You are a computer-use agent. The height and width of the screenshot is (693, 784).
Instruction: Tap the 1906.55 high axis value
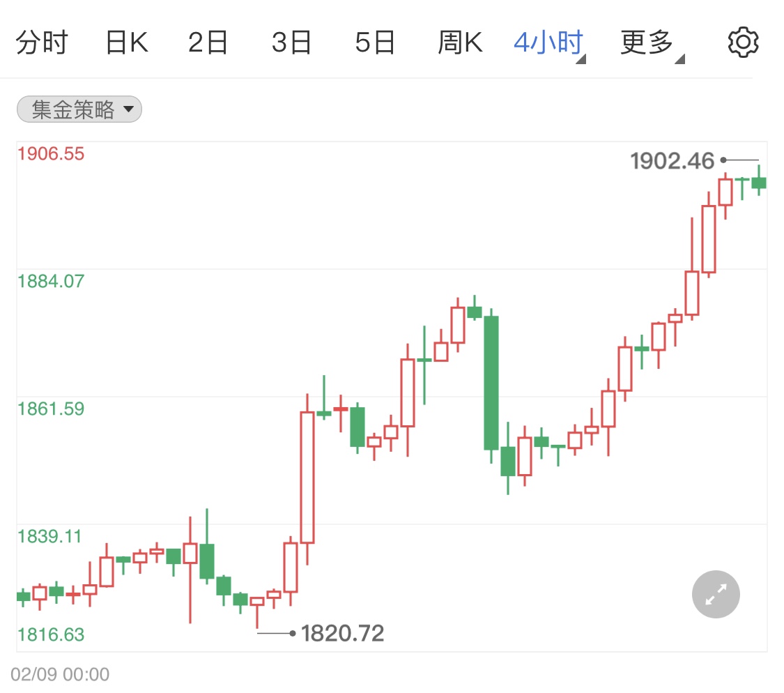(51, 153)
